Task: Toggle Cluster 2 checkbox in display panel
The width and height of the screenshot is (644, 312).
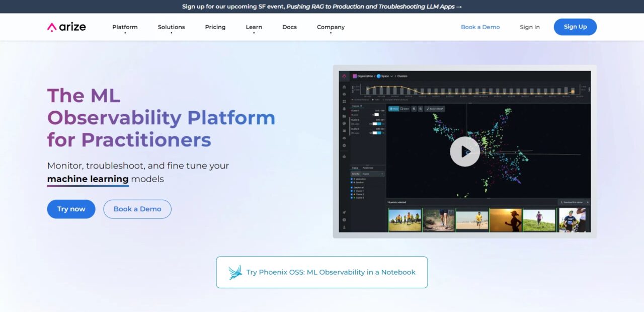Action: [x=352, y=194]
